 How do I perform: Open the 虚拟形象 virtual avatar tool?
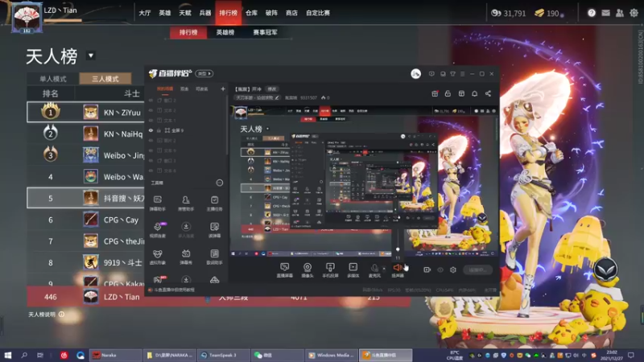[x=157, y=257]
